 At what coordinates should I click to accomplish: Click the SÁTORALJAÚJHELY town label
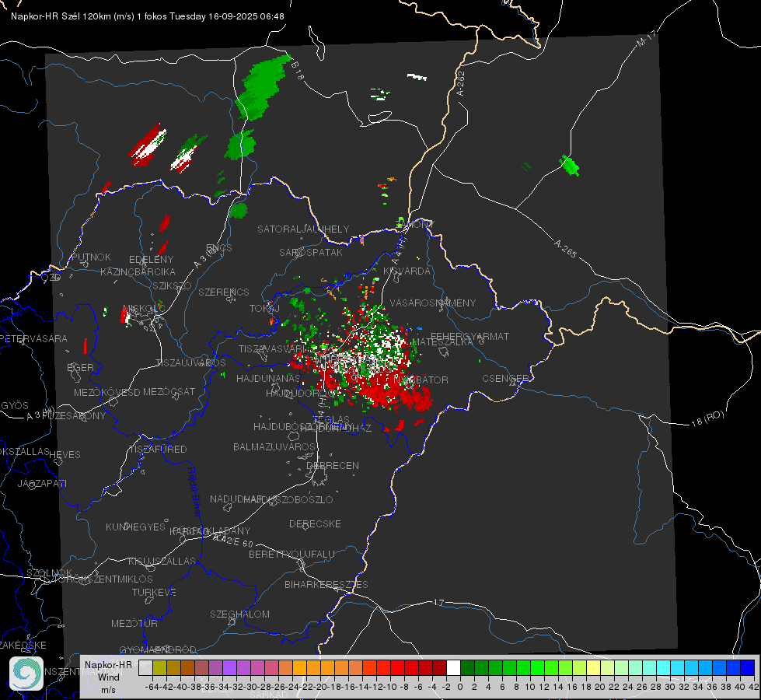click(x=303, y=229)
